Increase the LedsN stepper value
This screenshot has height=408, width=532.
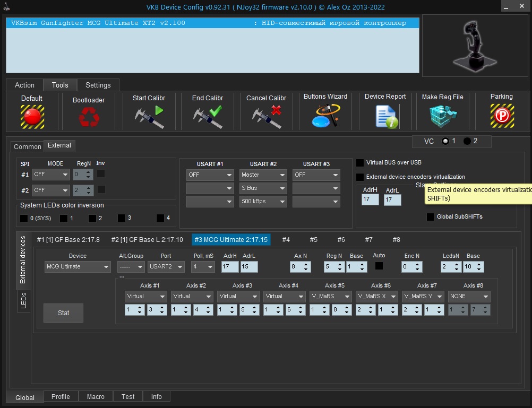click(457, 264)
